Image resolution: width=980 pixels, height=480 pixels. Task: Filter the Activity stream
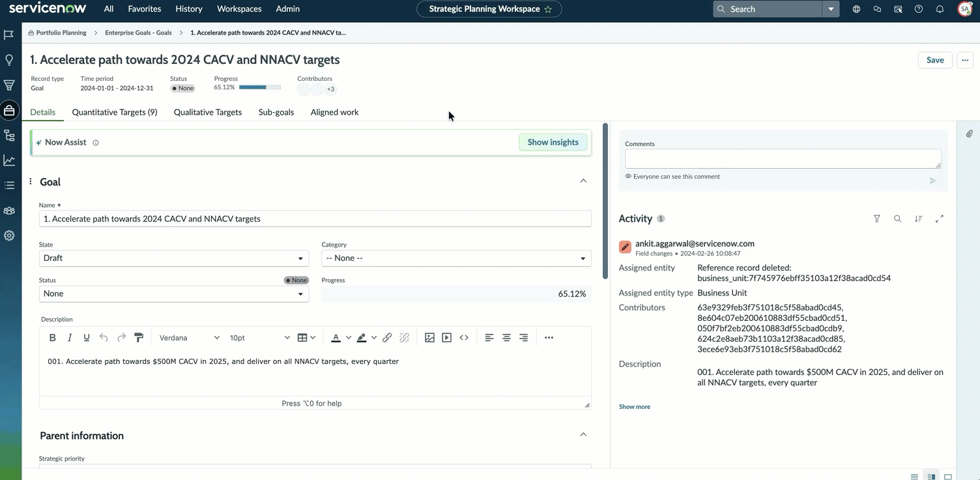tap(877, 219)
